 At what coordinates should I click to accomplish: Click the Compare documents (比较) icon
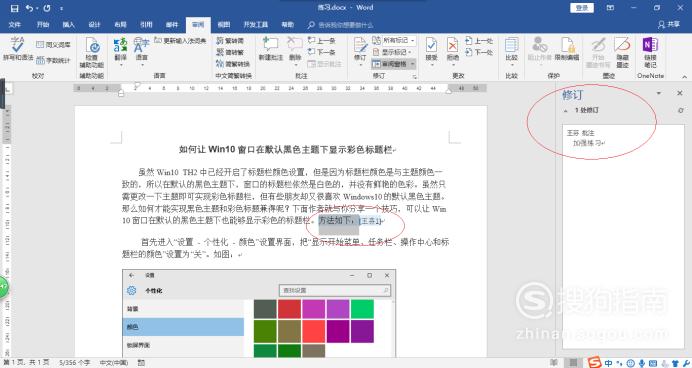(511, 49)
